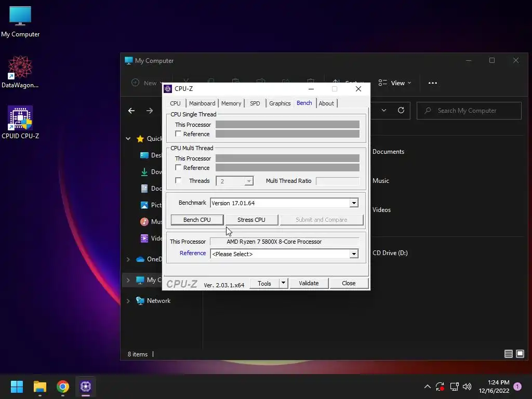Click the Multi Thread Ratio field
This screenshot has width=532, height=399.
pos(337,181)
